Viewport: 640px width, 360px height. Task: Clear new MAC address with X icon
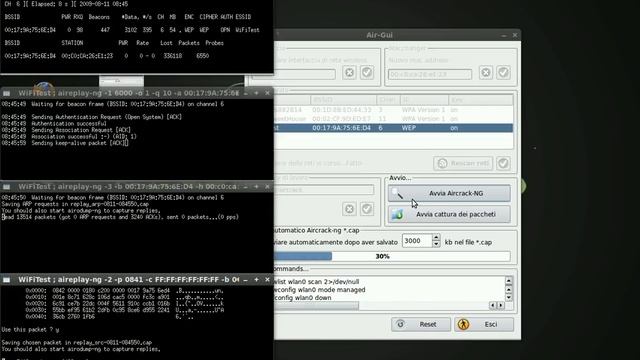[x=486, y=73]
